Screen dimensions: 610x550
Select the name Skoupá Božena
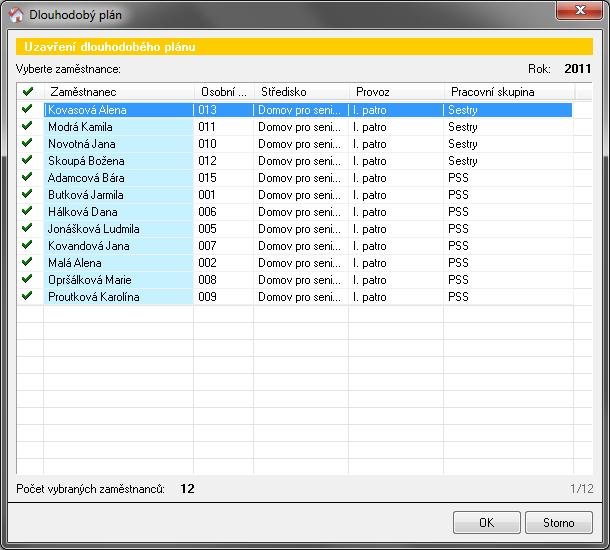pos(86,161)
